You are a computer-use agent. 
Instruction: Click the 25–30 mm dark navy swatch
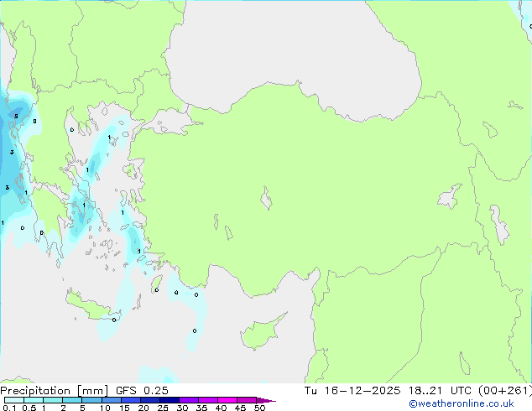(170, 400)
